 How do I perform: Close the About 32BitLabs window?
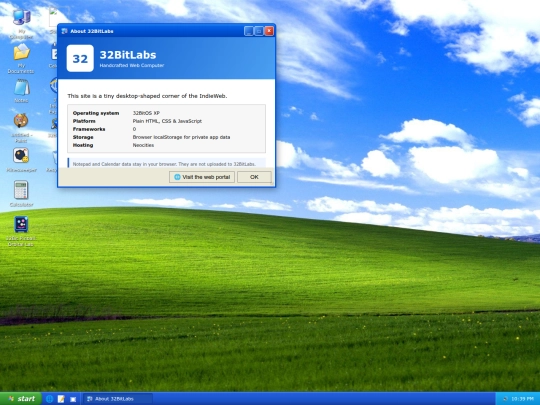(269, 31)
